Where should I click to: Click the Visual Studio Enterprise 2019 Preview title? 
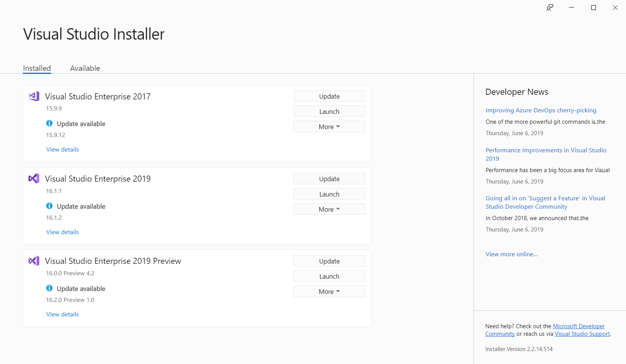point(113,261)
